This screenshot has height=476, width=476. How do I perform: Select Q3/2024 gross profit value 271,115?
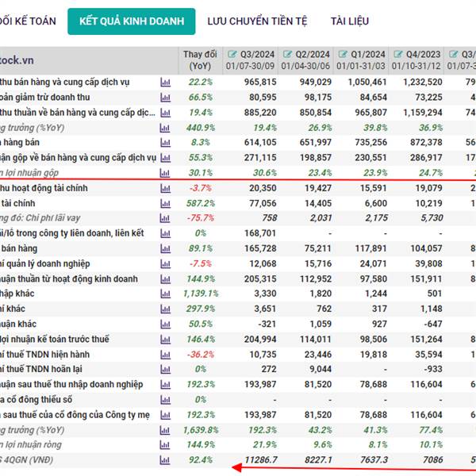pos(260,158)
